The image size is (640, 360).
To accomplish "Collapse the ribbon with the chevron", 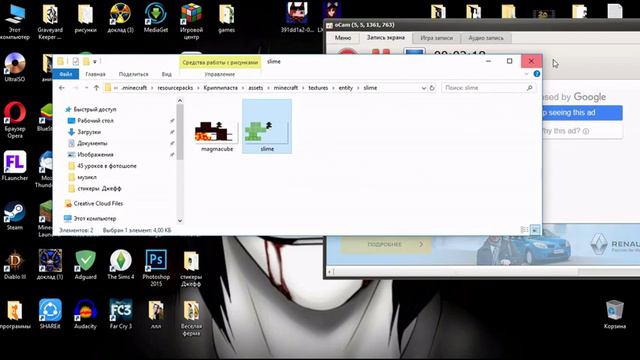I will coord(527,74).
